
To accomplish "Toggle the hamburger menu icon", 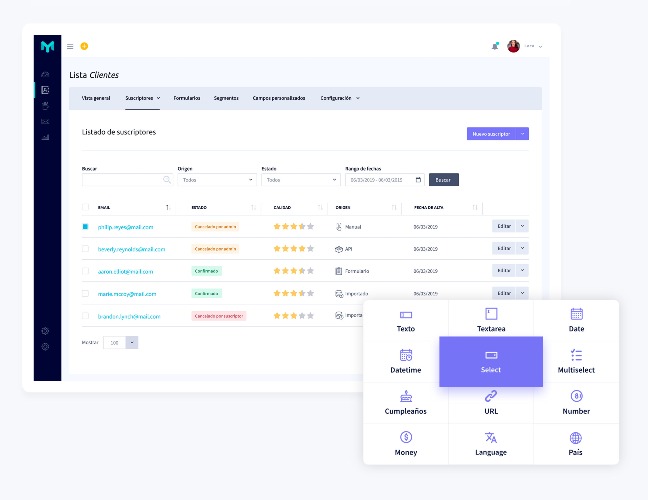I will tap(70, 46).
